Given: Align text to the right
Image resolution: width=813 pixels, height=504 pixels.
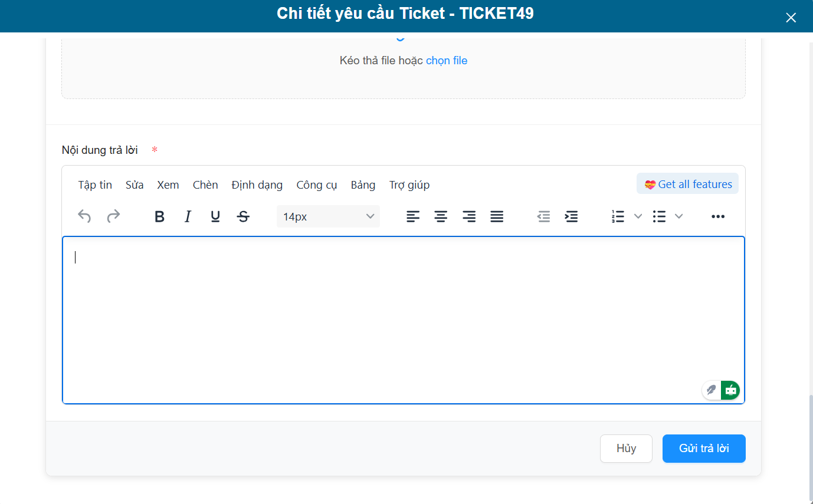Looking at the screenshot, I should (469, 216).
